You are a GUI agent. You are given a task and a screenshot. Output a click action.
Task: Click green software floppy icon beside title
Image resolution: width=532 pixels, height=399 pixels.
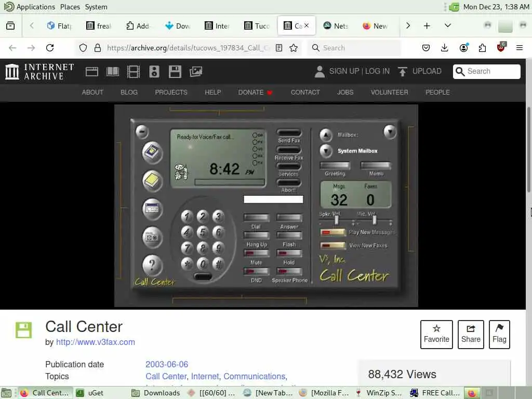[23, 330]
